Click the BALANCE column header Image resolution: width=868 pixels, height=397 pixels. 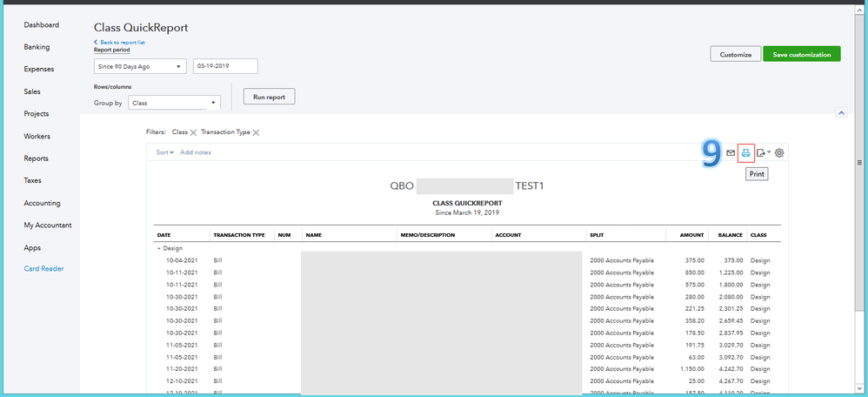(730, 235)
